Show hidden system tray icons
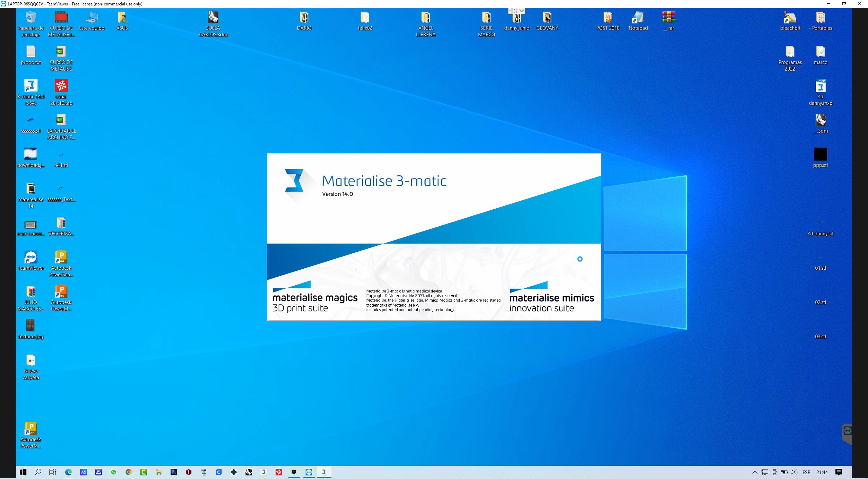This screenshot has height=479, width=868. (x=755, y=472)
